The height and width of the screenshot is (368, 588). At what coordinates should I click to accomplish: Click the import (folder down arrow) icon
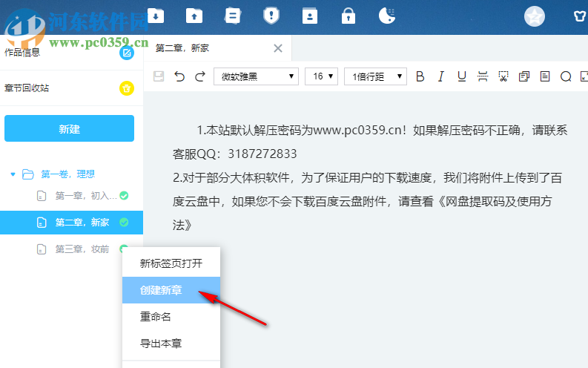pos(156,16)
